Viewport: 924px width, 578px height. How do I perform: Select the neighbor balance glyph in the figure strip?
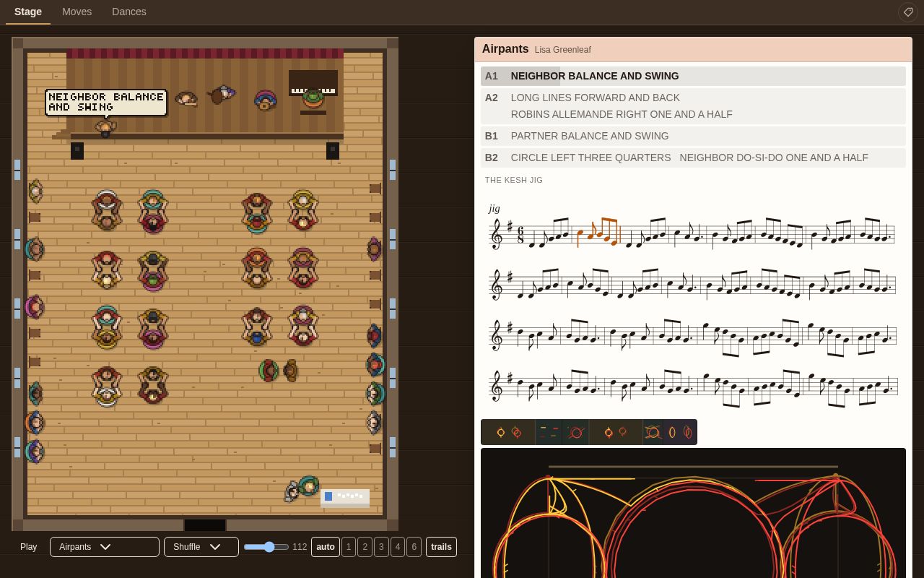[x=501, y=432]
